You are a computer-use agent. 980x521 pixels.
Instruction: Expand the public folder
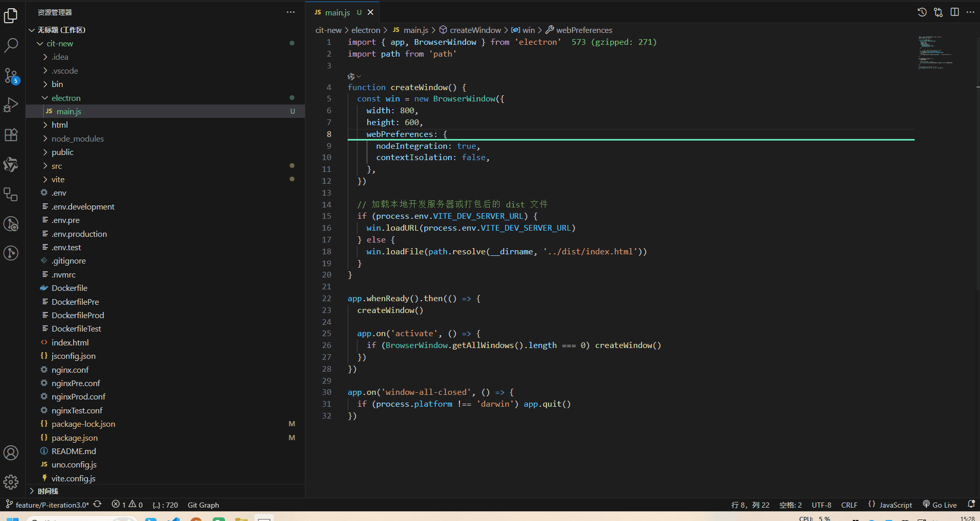pyautogui.click(x=165, y=152)
